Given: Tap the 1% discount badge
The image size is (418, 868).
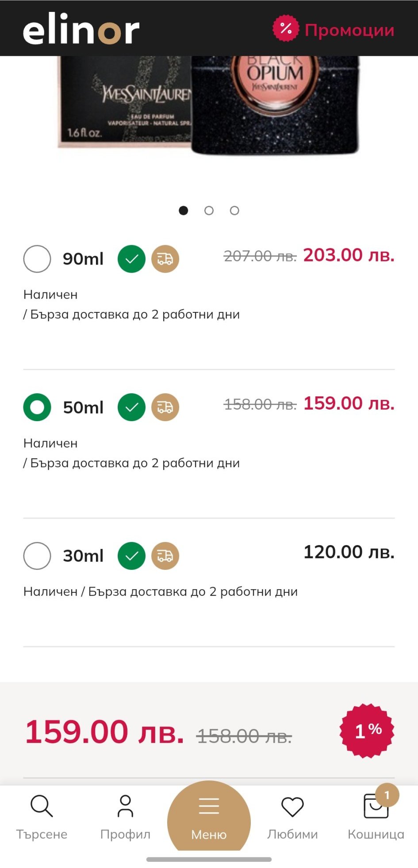Looking at the screenshot, I should pyautogui.click(x=367, y=731).
